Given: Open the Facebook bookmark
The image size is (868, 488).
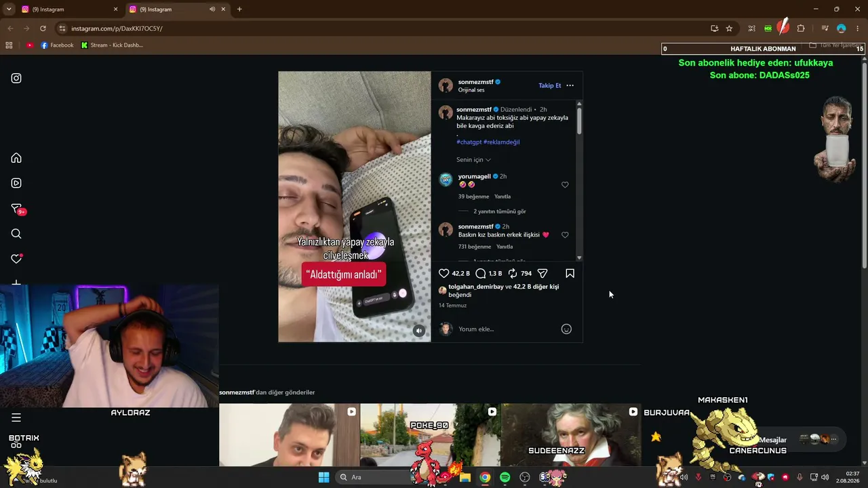Looking at the screenshot, I should [x=57, y=45].
